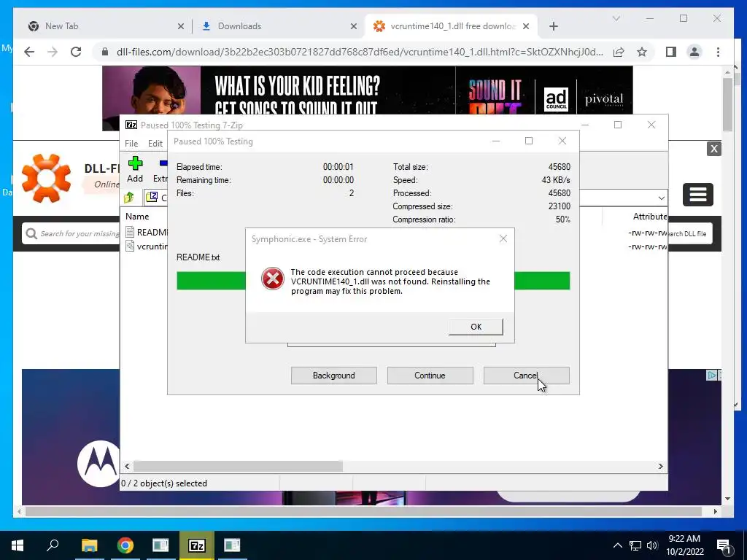
Task: Open File Explorer from the taskbar
Action: (x=89, y=545)
